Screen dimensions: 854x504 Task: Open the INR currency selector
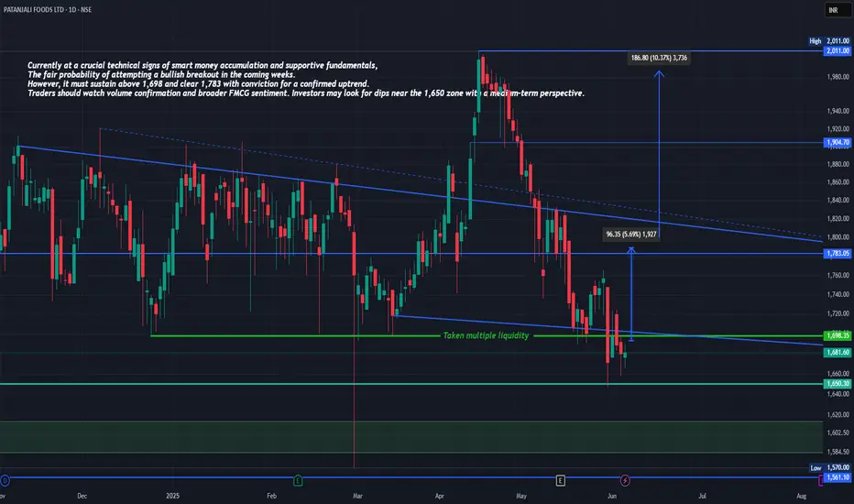point(838,10)
